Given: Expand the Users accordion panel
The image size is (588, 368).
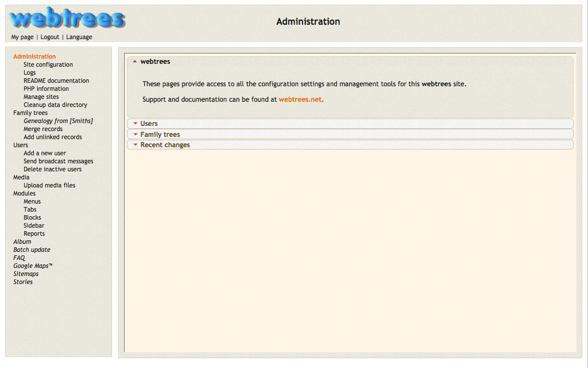Looking at the screenshot, I should (149, 124).
